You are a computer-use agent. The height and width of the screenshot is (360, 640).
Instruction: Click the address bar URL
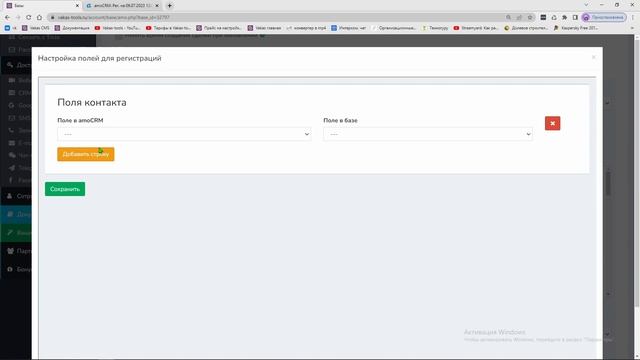(x=113, y=18)
